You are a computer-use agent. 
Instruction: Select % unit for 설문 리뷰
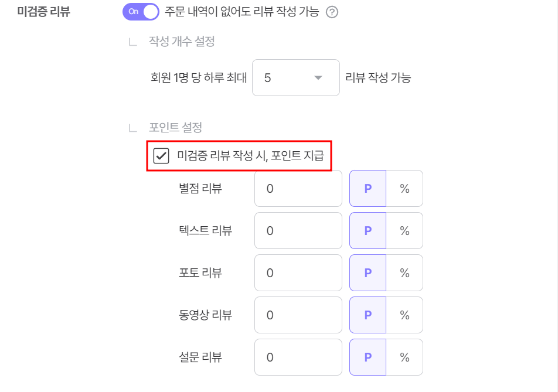pos(404,357)
